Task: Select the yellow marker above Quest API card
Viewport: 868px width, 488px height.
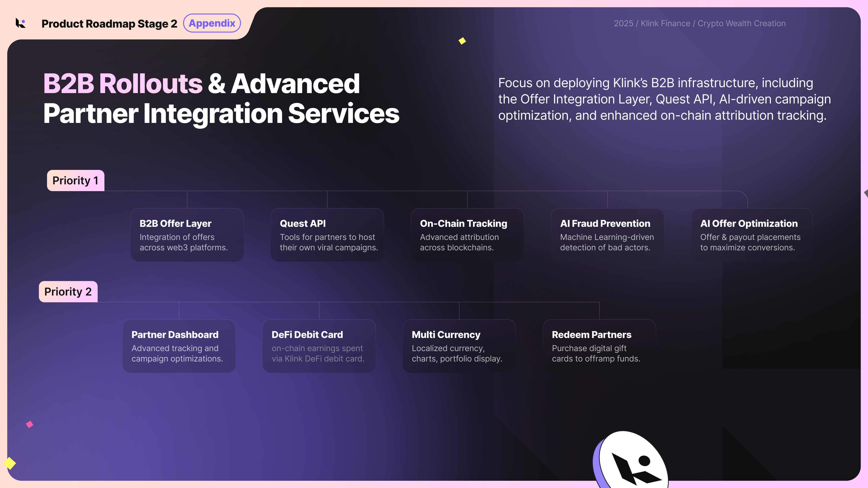Action: click(x=462, y=41)
